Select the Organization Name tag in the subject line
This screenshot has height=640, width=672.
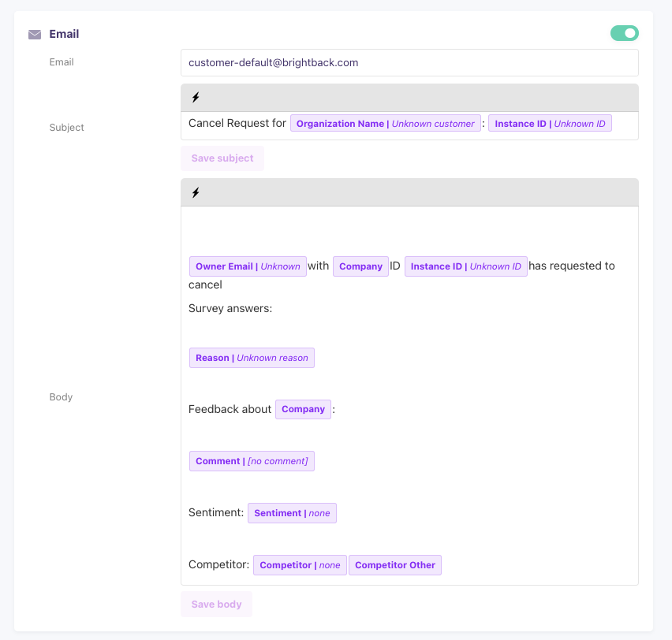pyautogui.click(x=385, y=123)
